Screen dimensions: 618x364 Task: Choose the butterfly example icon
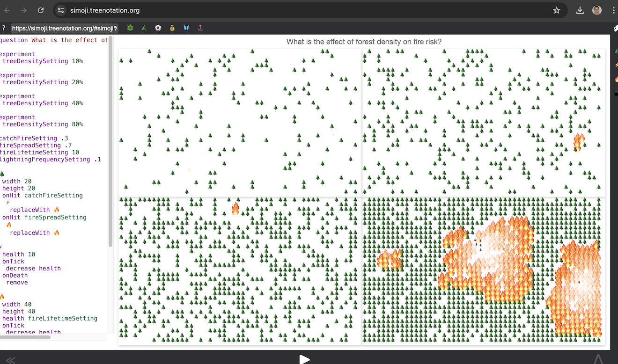pyautogui.click(x=186, y=28)
